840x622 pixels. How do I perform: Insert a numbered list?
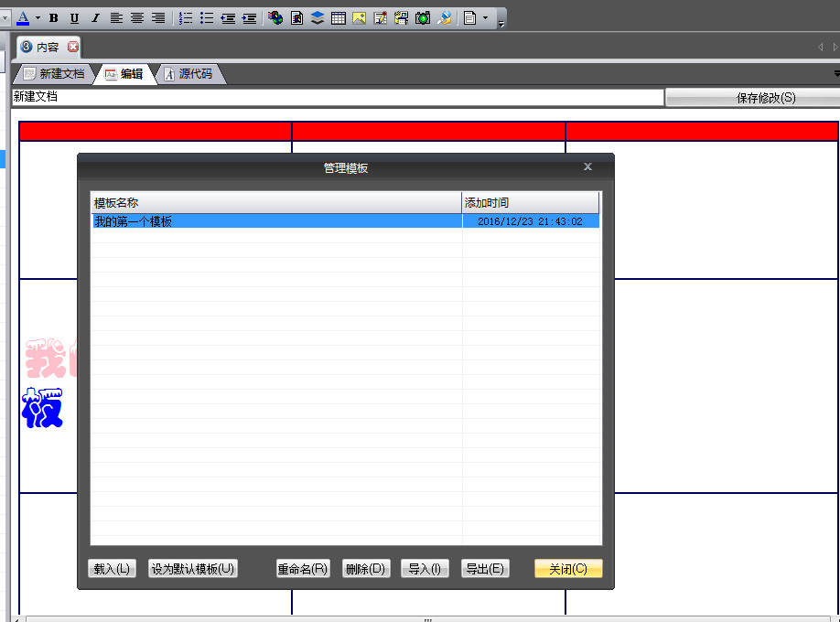186,17
